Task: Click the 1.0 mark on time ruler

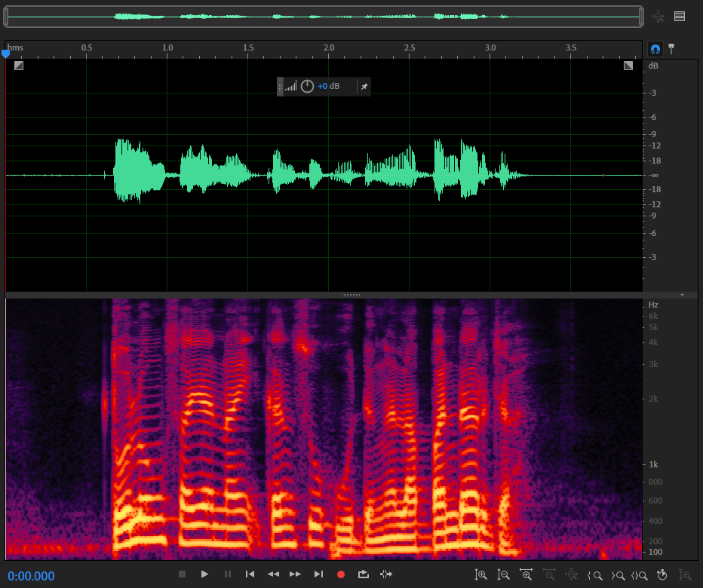Action: pos(167,47)
